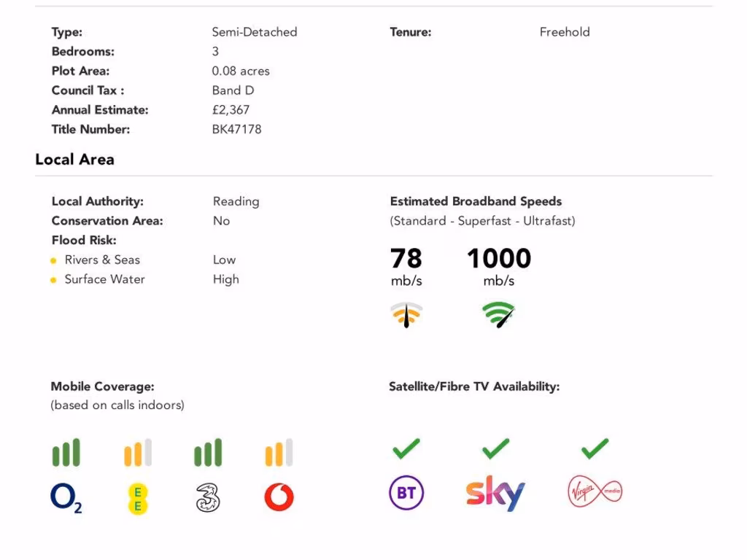
Task: Click the green check above Sky
Action: coord(495,448)
